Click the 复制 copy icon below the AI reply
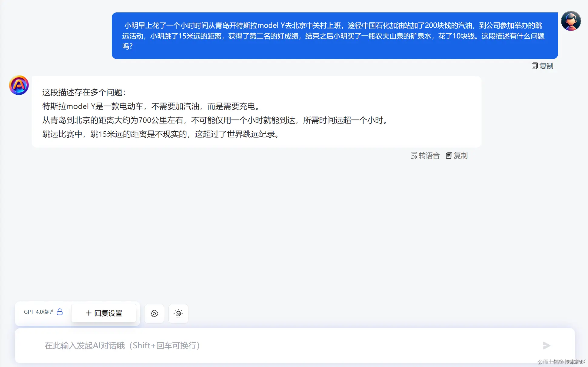 coord(450,155)
